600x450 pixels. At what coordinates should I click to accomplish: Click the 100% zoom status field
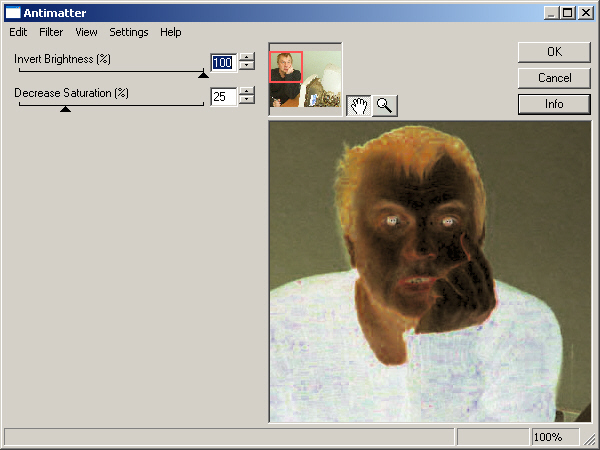(555, 437)
